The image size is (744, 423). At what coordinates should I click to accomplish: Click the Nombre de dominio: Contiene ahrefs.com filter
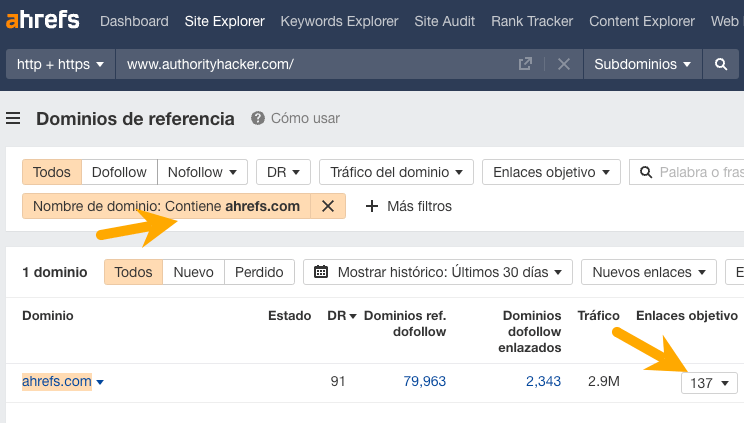(x=167, y=206)
